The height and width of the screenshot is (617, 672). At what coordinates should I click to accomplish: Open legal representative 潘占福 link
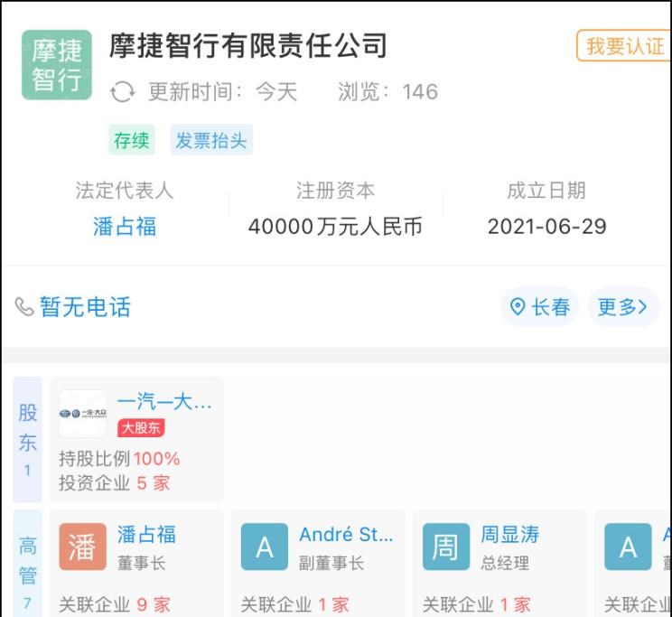[125, 227]
